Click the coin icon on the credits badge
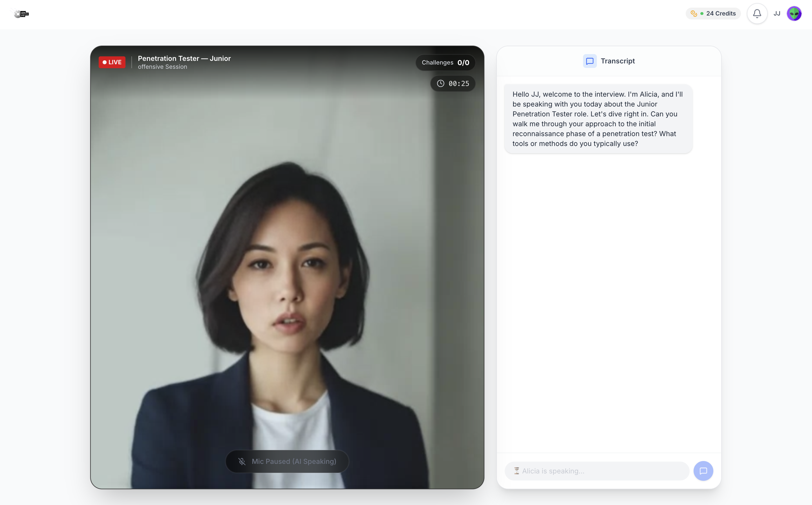 point(695,13)
